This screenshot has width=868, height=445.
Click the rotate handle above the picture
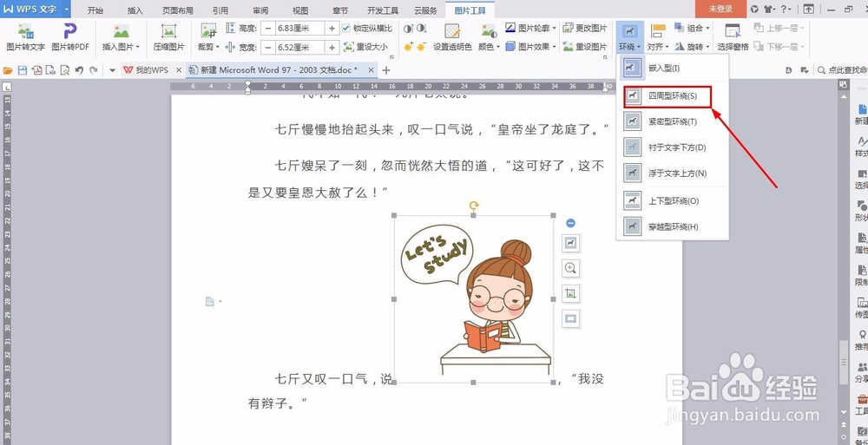click(x=474, y=206)
